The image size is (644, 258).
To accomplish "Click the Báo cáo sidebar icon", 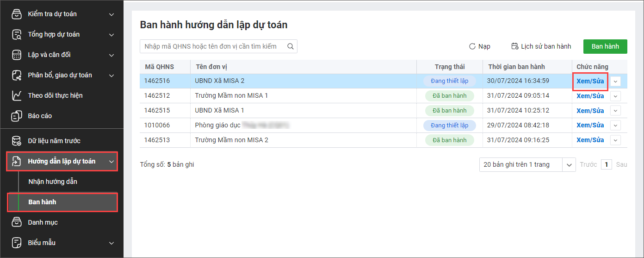I will tap(17, 116).
